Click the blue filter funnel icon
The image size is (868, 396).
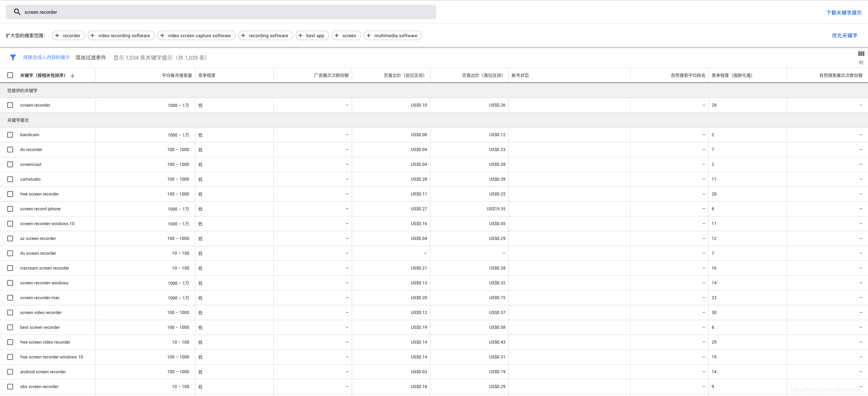(13, 57)
